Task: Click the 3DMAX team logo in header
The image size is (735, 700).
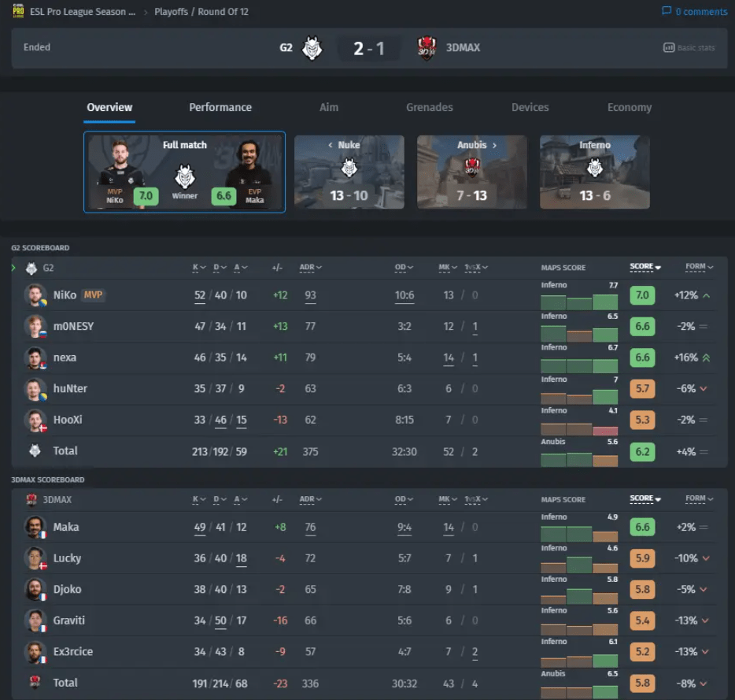Action: (427, 48)
